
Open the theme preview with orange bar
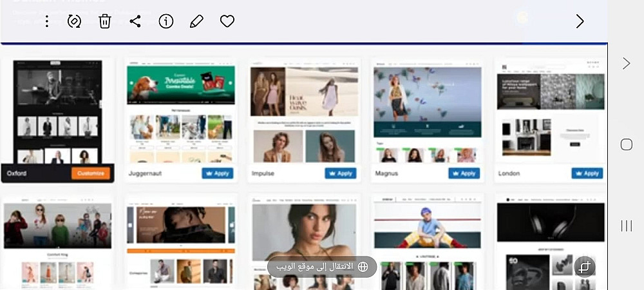181,243
